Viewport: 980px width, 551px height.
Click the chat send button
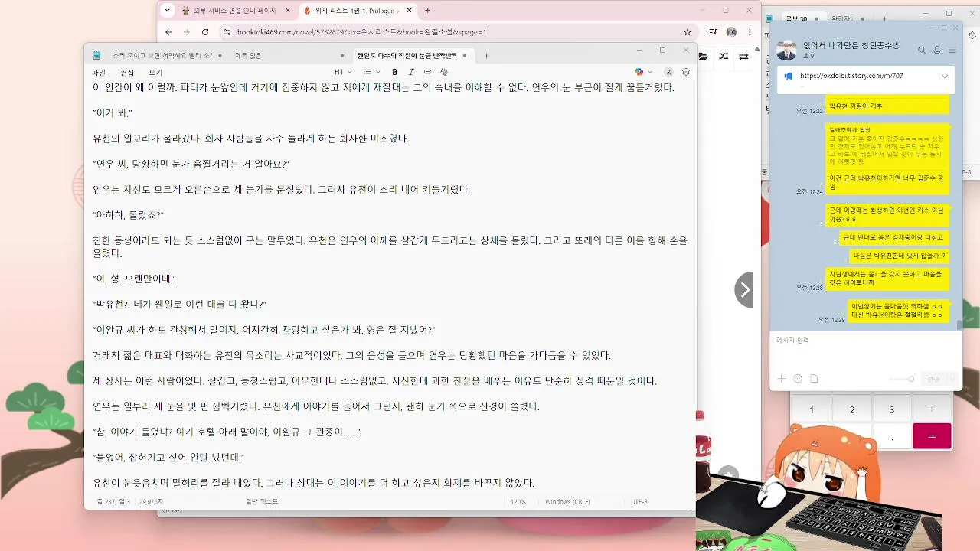[933, 379]
